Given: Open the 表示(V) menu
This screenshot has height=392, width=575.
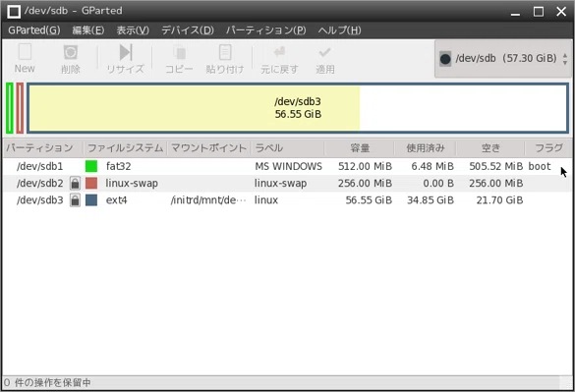Looking at the screenshot, I should click(133, 30).
